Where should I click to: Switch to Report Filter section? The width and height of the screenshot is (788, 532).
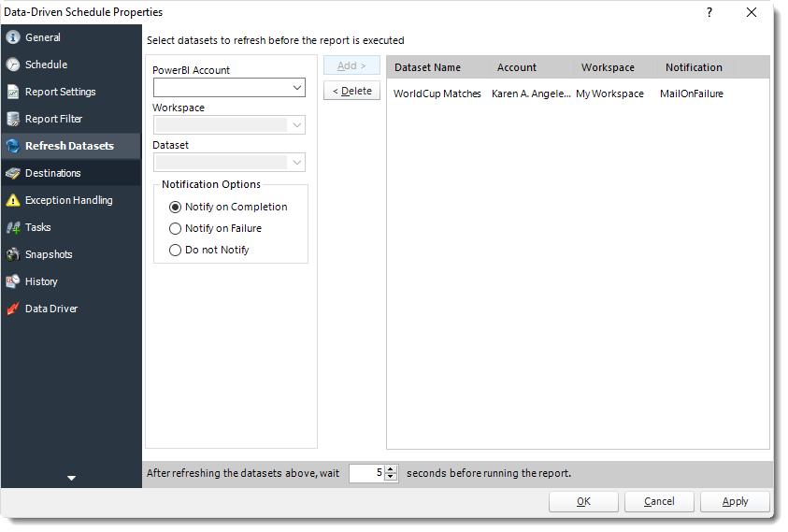coord(71,119)
